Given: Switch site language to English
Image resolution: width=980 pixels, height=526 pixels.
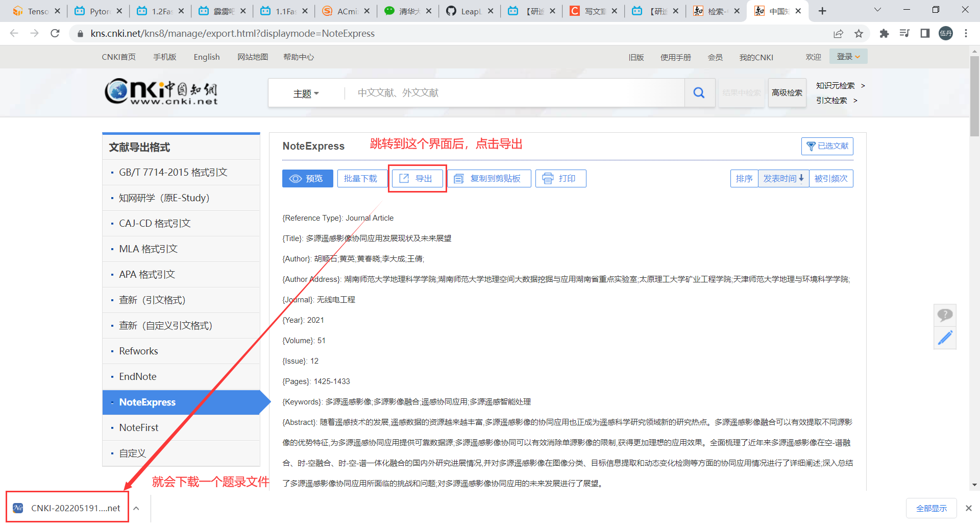Looking at the screenshot, I should coord(206,57).
